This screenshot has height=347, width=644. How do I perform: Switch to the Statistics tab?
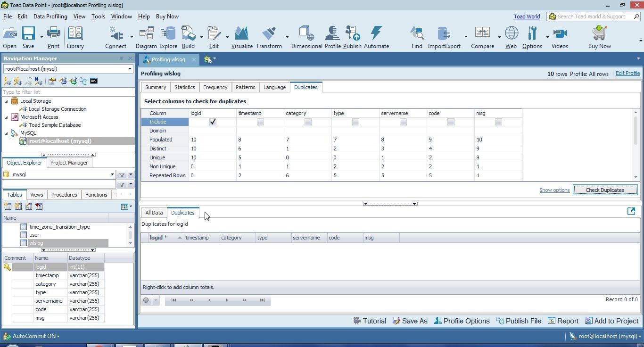(x=184, y=87)
